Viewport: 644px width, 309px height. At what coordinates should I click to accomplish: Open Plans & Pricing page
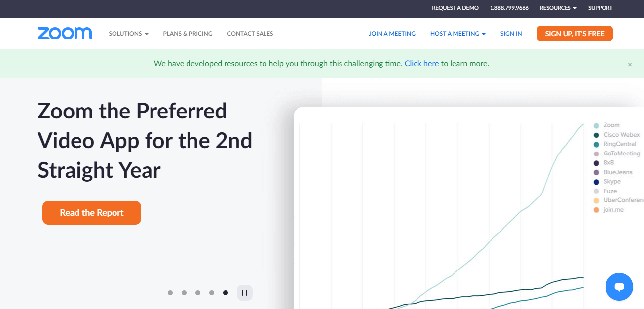(x=188, y=34)
